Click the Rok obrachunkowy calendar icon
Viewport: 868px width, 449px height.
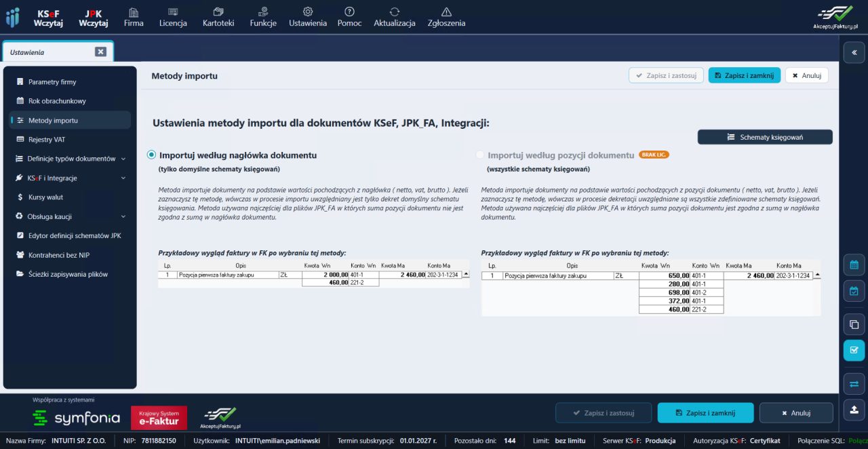tap(20, 101)
